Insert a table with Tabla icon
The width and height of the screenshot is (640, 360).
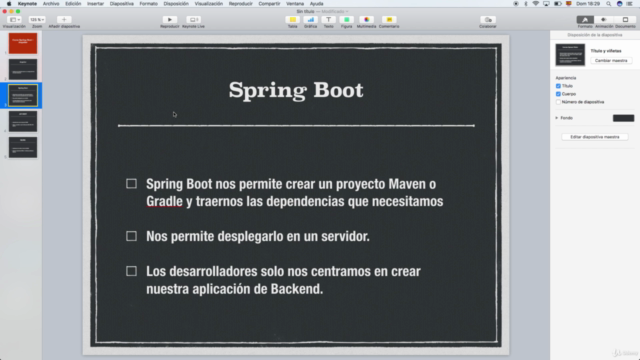coord(293,20)
